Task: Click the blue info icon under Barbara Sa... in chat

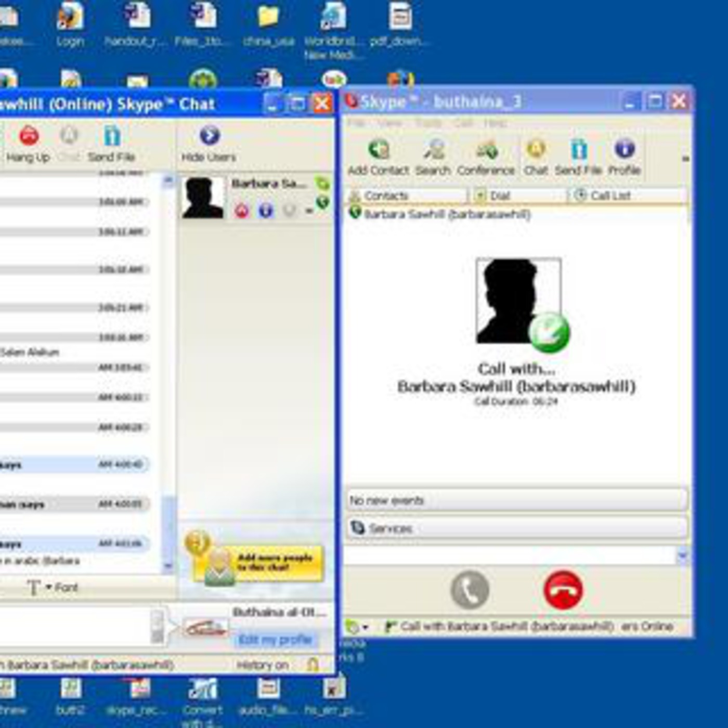Action: pyautogui.click(x=266, y=211)
